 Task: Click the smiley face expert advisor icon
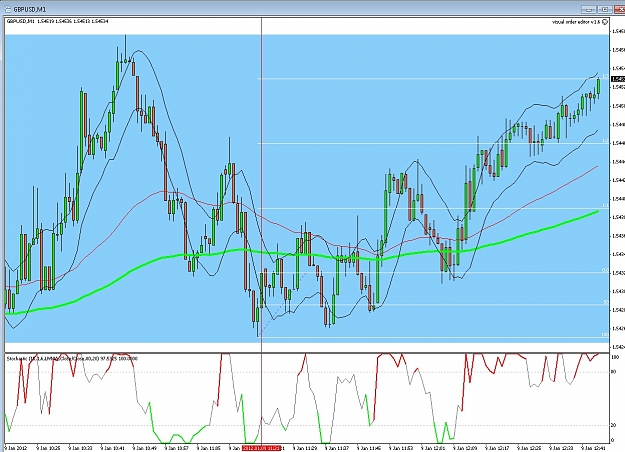click(605, 22)
